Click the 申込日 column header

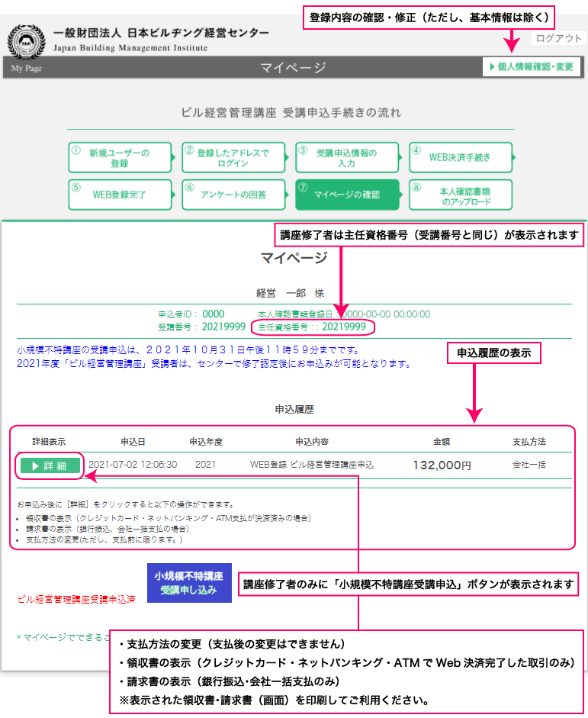coord(133,442)
